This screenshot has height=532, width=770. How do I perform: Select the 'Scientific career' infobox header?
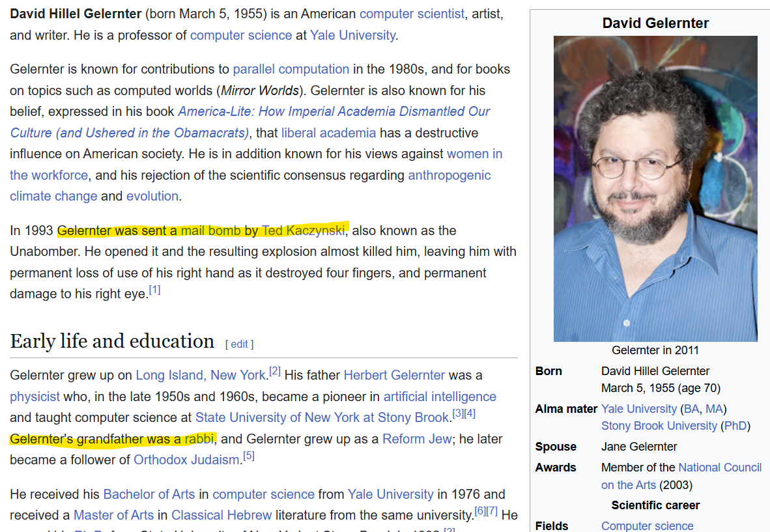(x=655, y=505)
